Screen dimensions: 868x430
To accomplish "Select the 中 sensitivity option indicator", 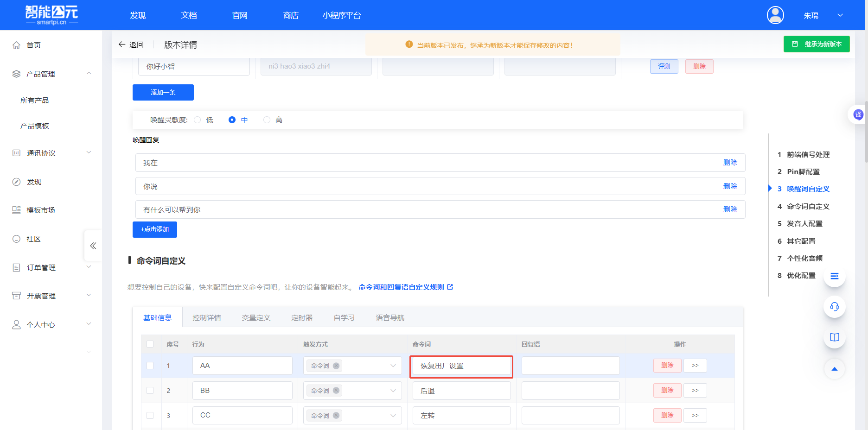I will click(231, 120).
